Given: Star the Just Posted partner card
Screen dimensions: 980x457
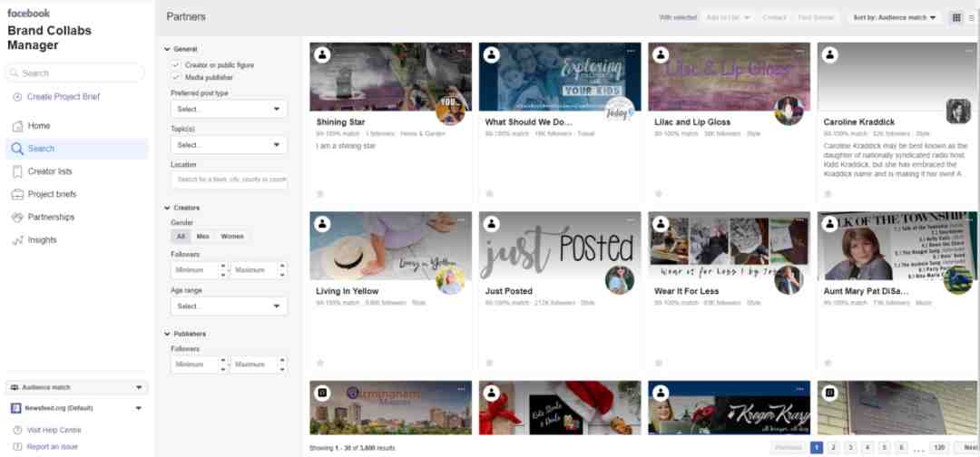Looking at the screenshot, I should (x=489, y=363).
